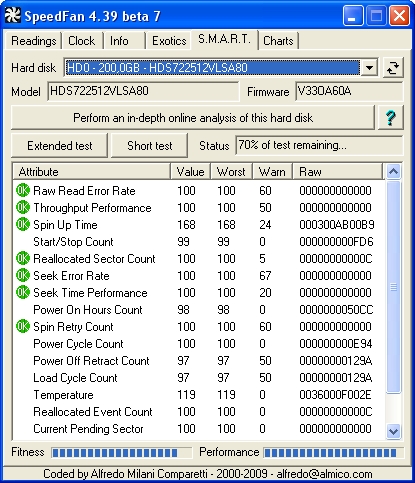
Task: Switch to the Readings tab
Action: click(x=33, y=41)
